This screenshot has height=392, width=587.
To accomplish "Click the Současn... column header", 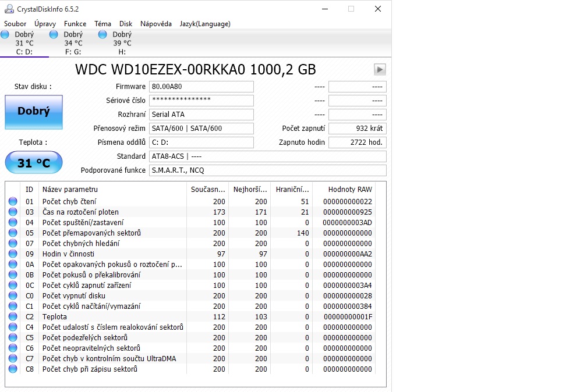I will (208, 189).
